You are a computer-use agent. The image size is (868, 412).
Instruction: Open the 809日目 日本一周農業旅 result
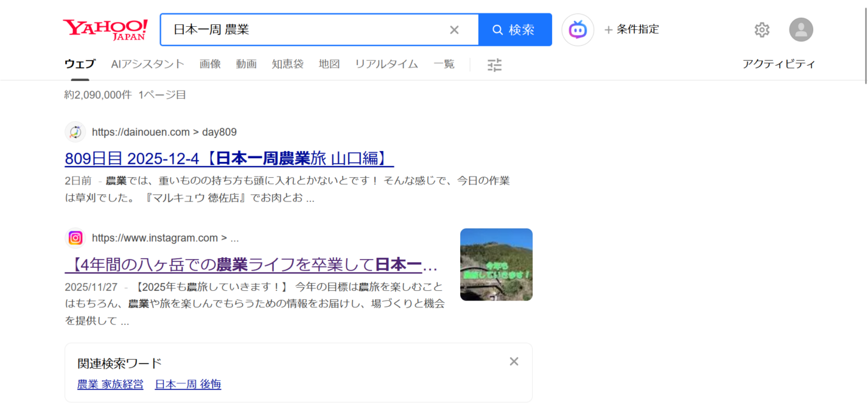pos(228,159)
